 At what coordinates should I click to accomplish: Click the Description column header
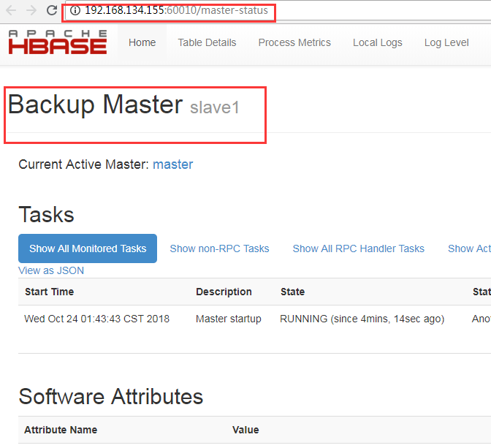(x=224, y=292)
